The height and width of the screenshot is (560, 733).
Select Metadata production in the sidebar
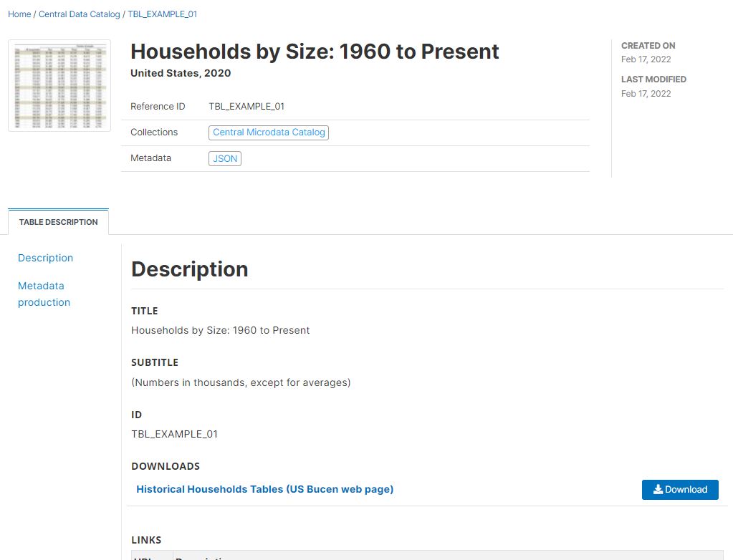pyautogui.click(x=44, y=294)
